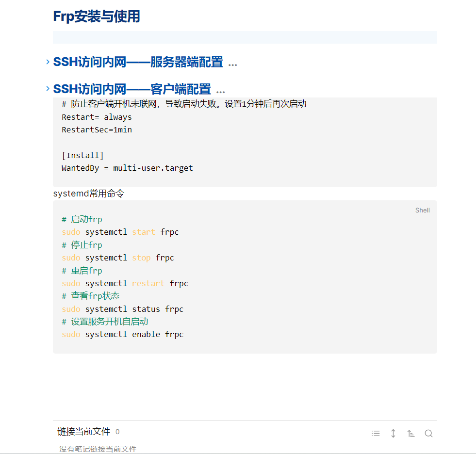Click the SSH访问内网——客户端配置 heading text

coord(132,89)
